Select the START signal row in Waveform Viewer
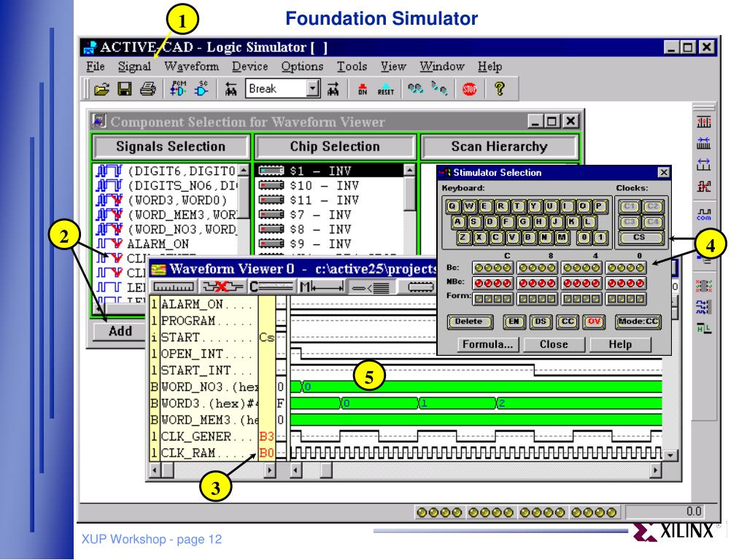The width and height of the screenshot is (747, 560). [x=212, y=337]
